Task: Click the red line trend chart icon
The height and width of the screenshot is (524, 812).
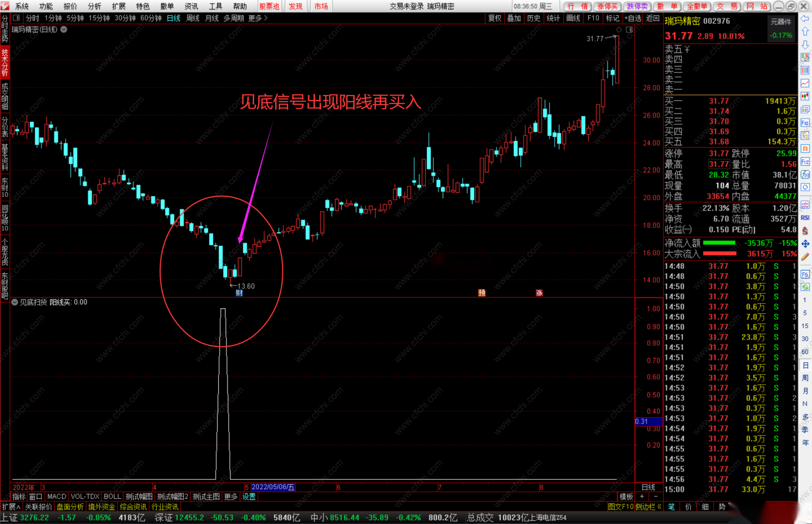Action: tap(805, 83)
